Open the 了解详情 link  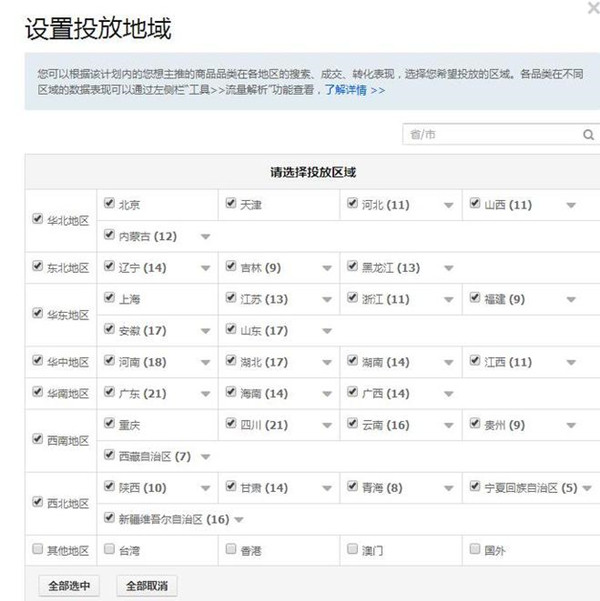[x=346, y=90]
